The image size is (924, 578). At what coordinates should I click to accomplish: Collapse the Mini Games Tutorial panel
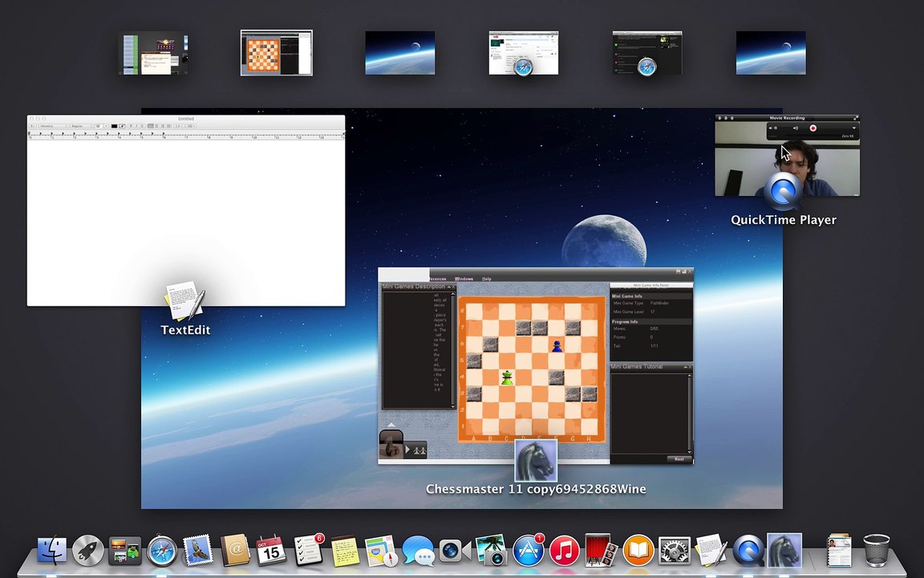click(685, 367)
